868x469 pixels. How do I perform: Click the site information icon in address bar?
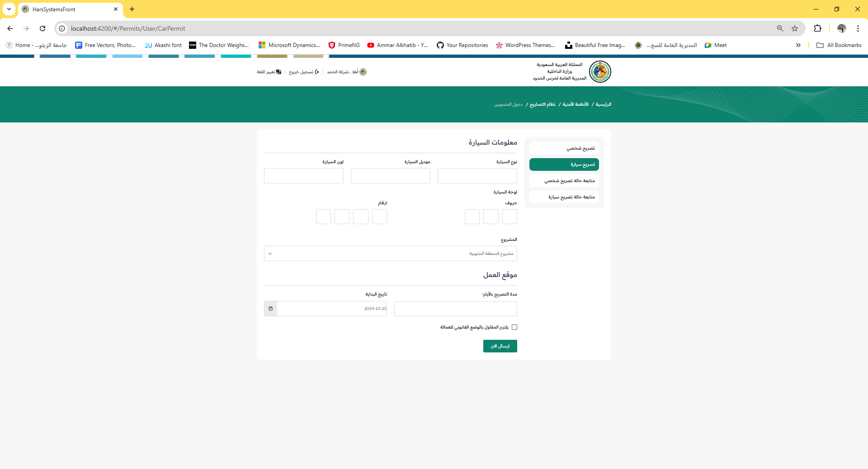click(x=62, y=28)
